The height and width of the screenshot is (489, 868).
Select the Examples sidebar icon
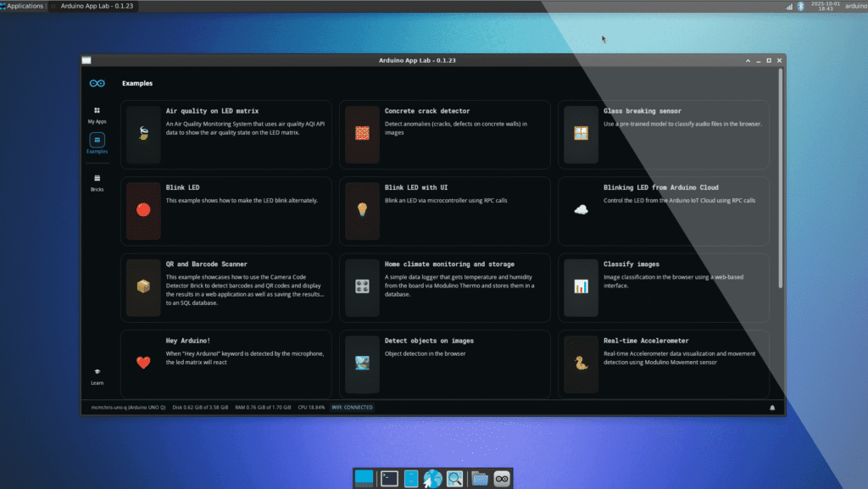coord(97,143)
